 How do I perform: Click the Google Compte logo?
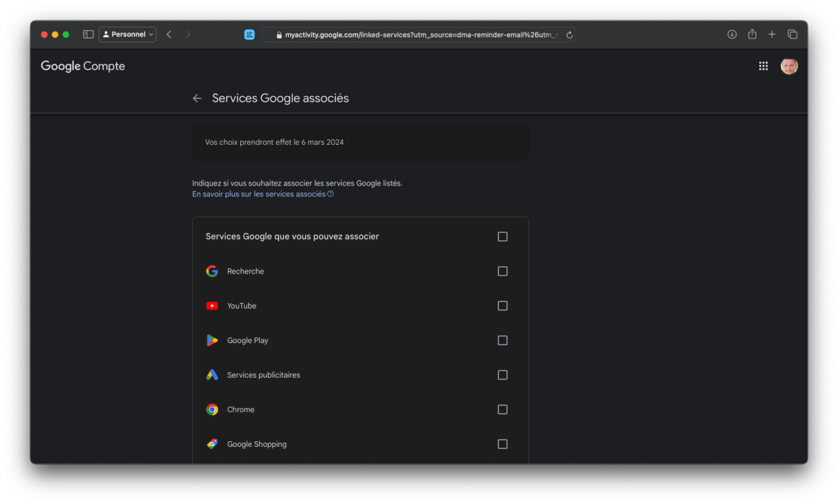click(83, 66)
